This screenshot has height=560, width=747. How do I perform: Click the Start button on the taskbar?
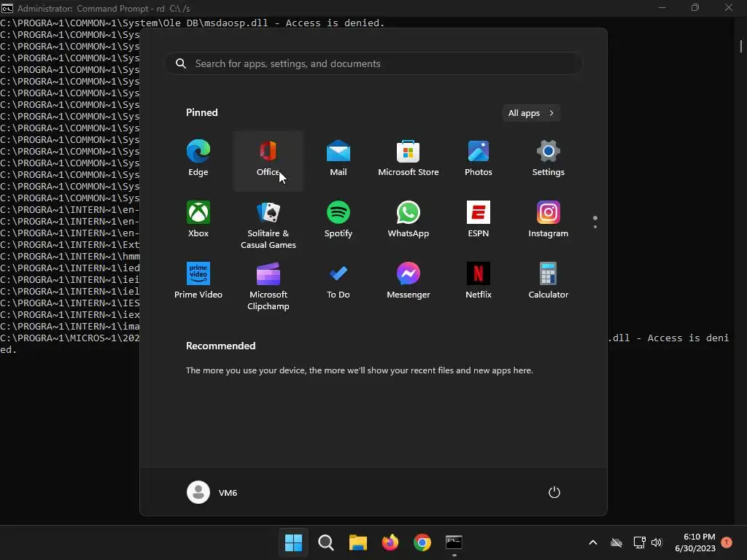[x=293, y=542]
